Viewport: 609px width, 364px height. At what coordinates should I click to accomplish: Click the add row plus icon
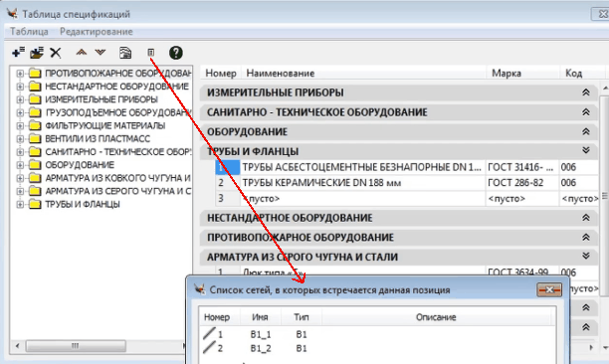coord(18,53)
